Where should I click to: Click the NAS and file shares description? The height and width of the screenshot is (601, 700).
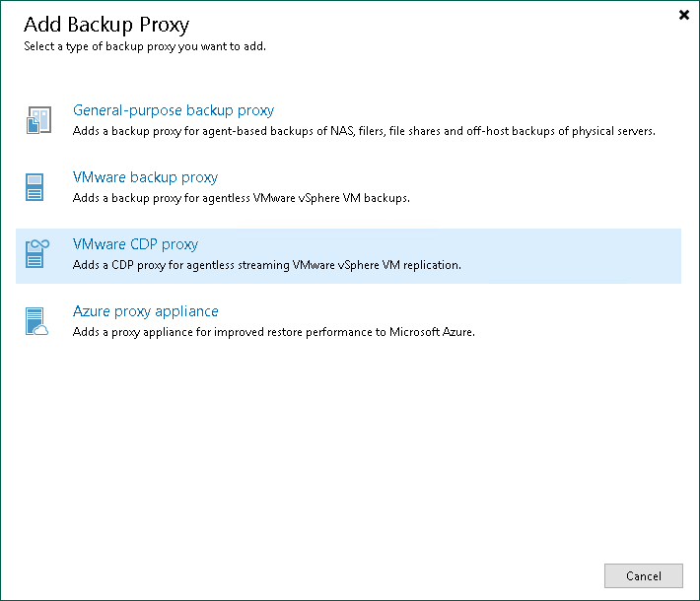pyautogui.click(x=364, y=131)
